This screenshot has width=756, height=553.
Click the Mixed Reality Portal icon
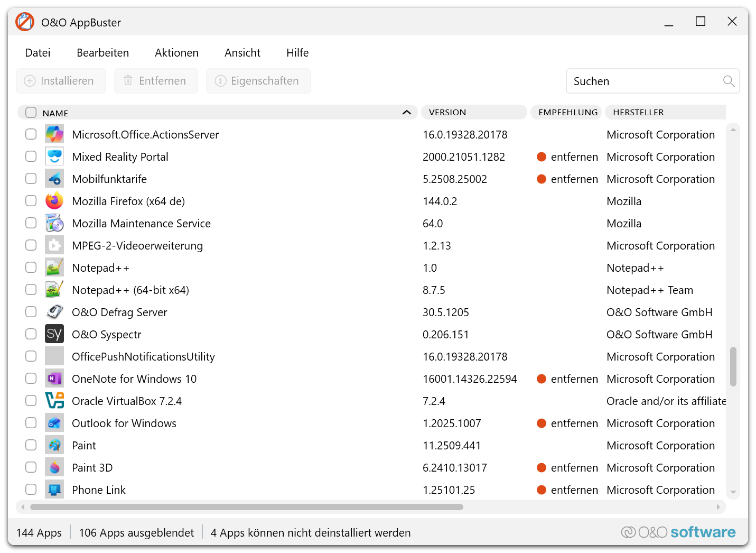(x=54, y=157)
